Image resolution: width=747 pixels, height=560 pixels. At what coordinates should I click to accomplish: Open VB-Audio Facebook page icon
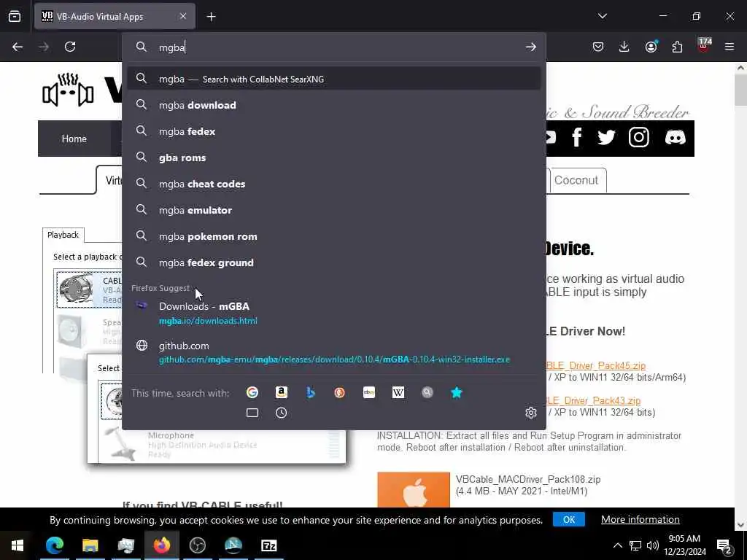(x=577, y=138)
